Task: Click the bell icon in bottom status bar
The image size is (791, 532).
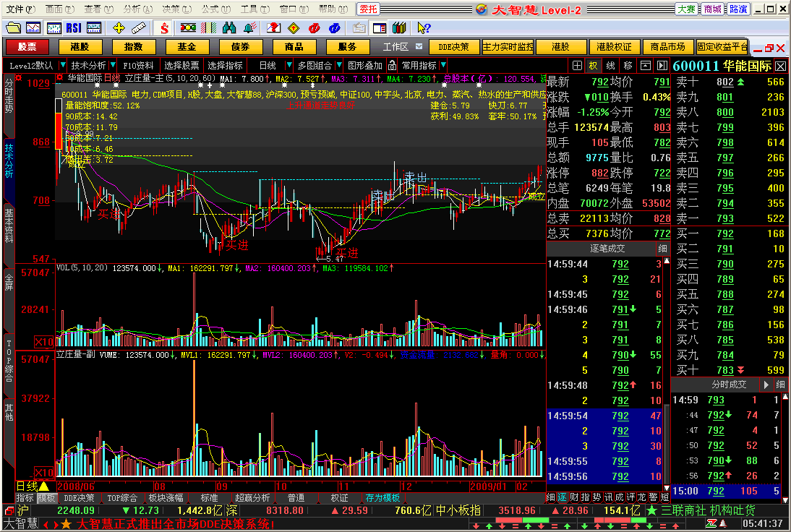Action: coord(724,524)
